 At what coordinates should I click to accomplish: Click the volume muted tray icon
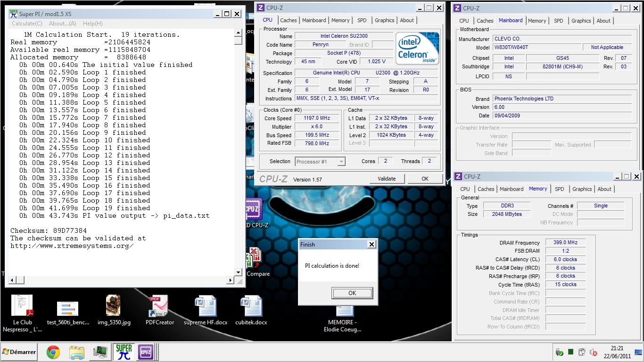click(594, 352)
